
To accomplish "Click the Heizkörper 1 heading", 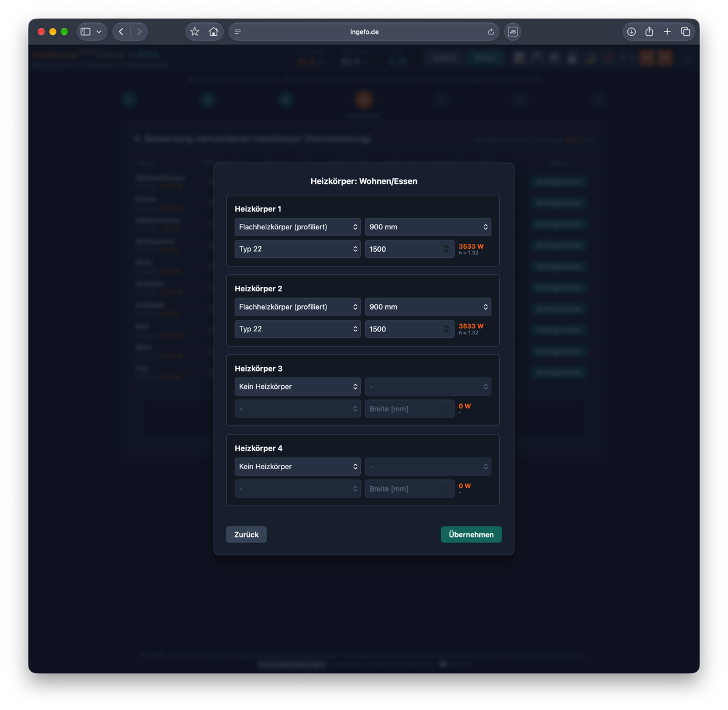I will pyautogui.click(x=258, y=209).
